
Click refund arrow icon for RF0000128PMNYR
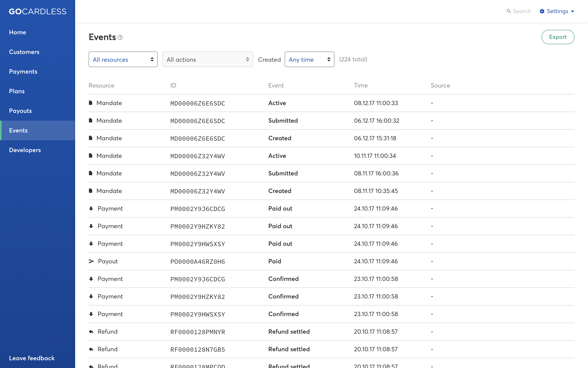tap(91, 331)
